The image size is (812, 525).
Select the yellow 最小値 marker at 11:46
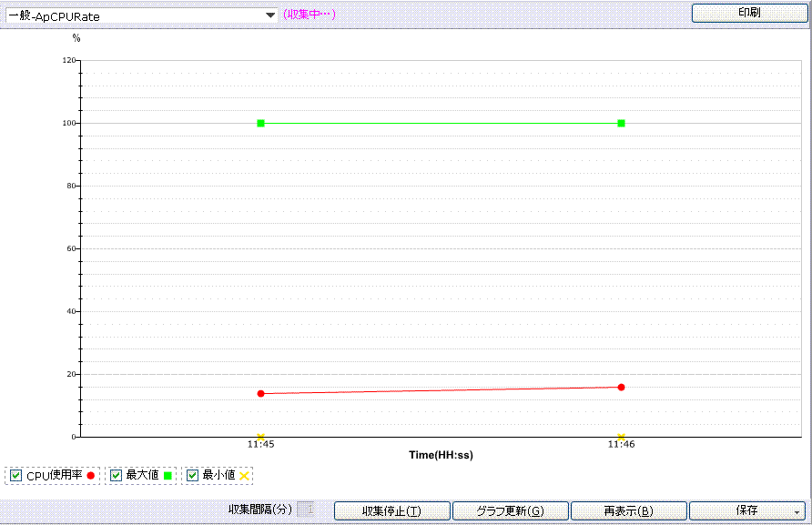(x=621, y=437)
